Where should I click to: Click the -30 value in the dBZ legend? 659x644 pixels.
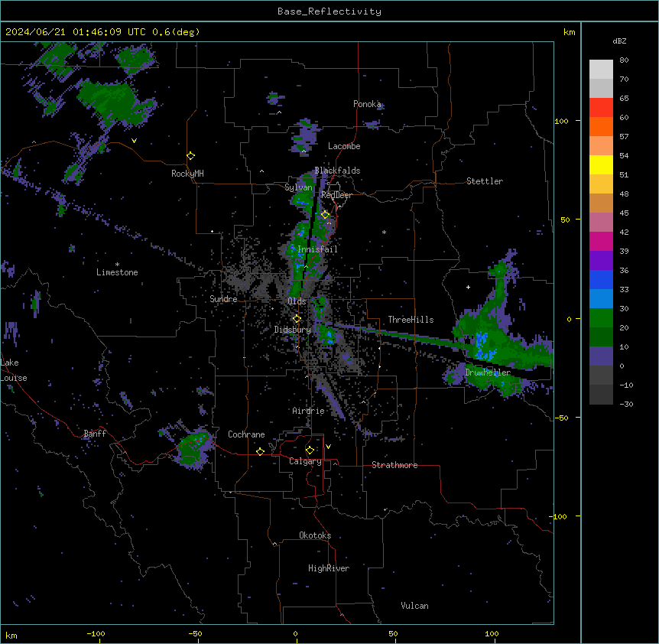[626, 404]
